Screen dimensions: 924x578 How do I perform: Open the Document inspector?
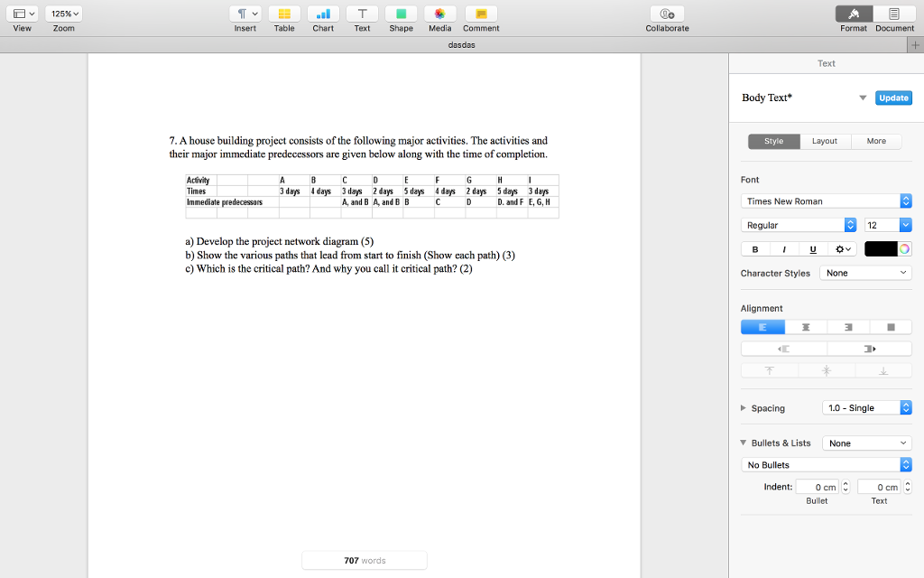(x=894, y=14)
